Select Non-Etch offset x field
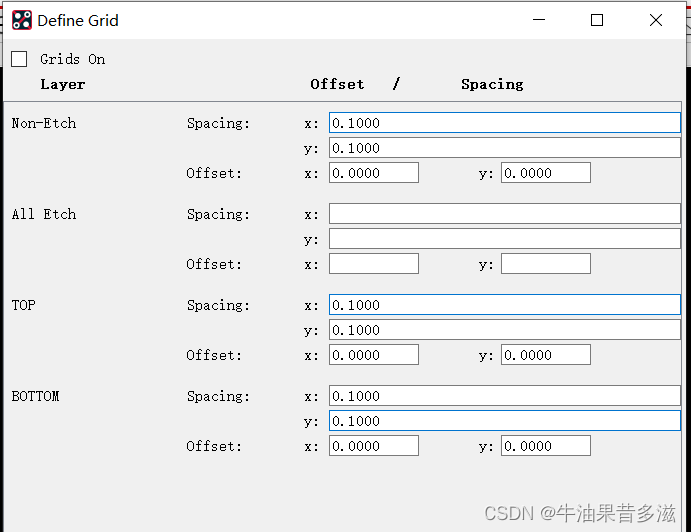Screen dimensions: 691x532 [373, 173]
